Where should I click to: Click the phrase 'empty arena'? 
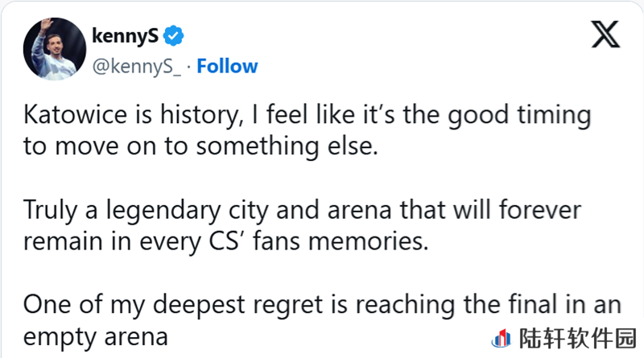[x=95, y=337]
